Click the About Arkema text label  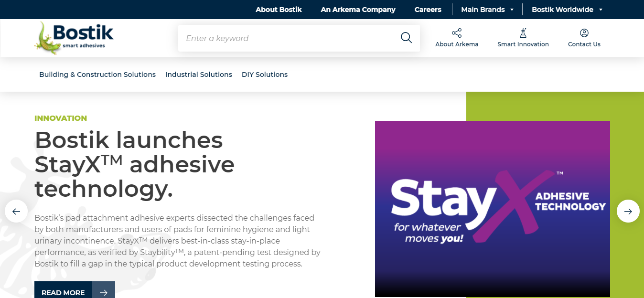457,44
